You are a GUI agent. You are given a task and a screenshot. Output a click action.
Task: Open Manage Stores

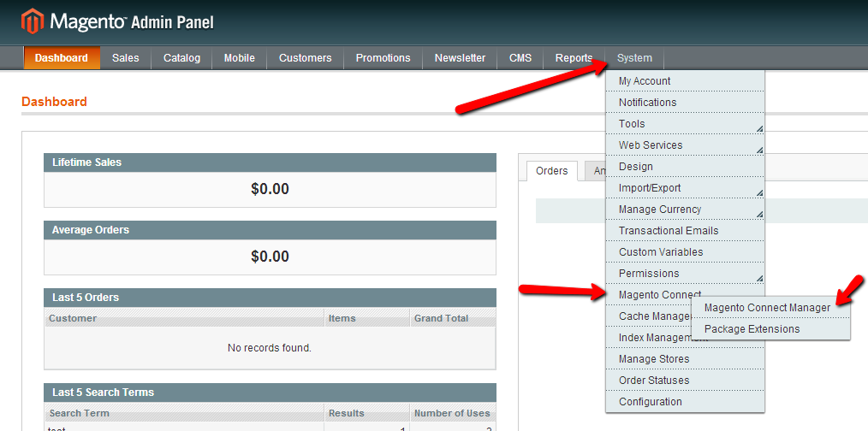(x=686, y=359)
